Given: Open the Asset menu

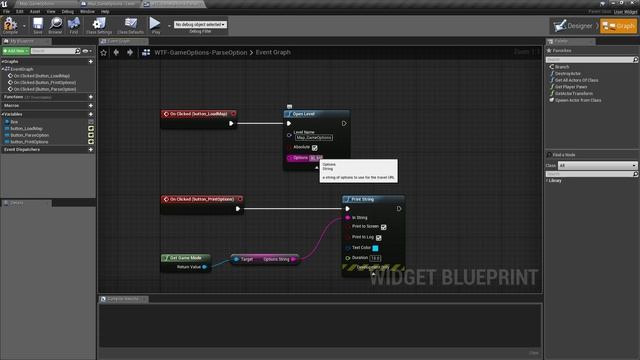Looking at the screenshot, I should click(x=35, y=11).
